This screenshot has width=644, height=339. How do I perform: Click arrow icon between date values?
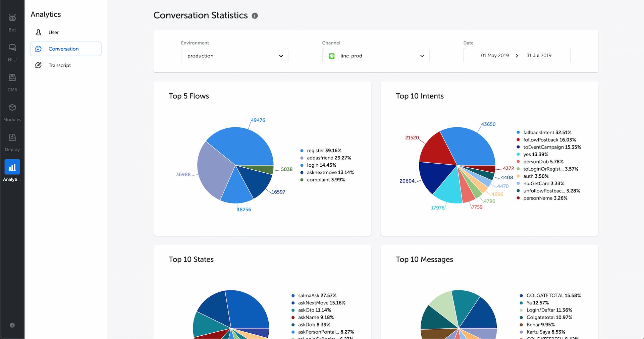517,56
